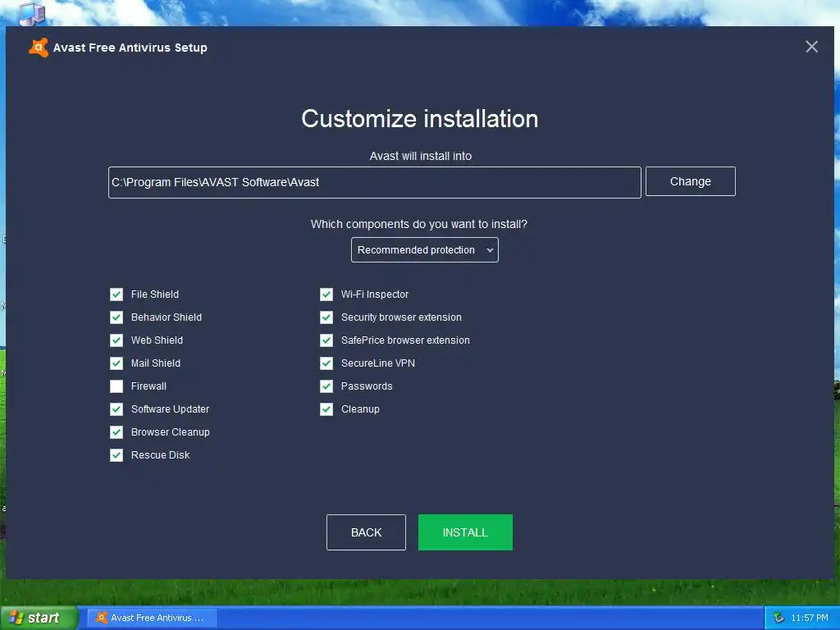840x630 pixels.
Task: Click the 'Avast Free Antivirus Setup' title text
Action: point(130,48)
